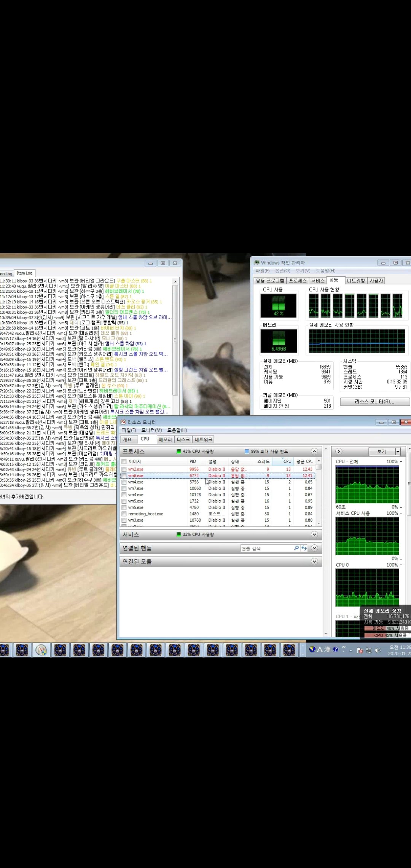Check the box for remoting_host.exe
The width and height of the screenshot is (411, 868).
124,514
